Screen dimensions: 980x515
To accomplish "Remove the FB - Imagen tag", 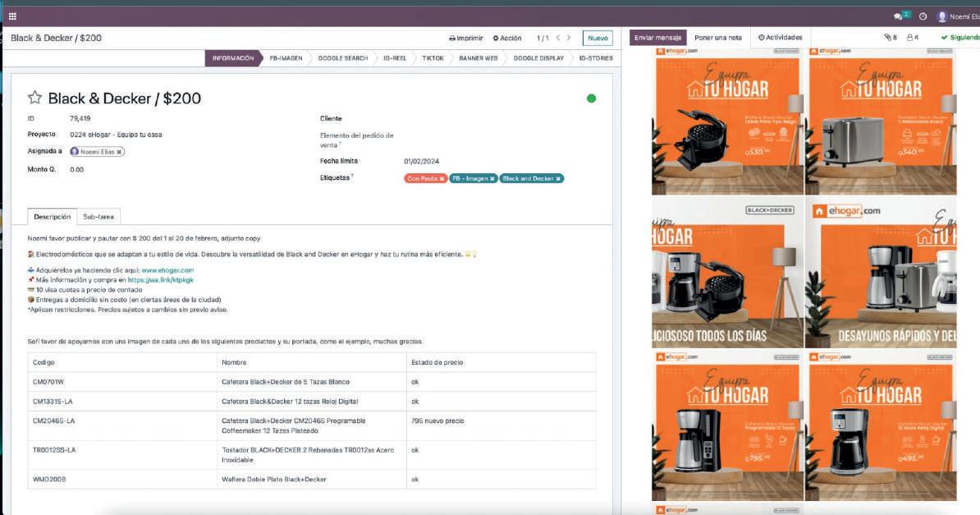I will click(x=492, y=179).
